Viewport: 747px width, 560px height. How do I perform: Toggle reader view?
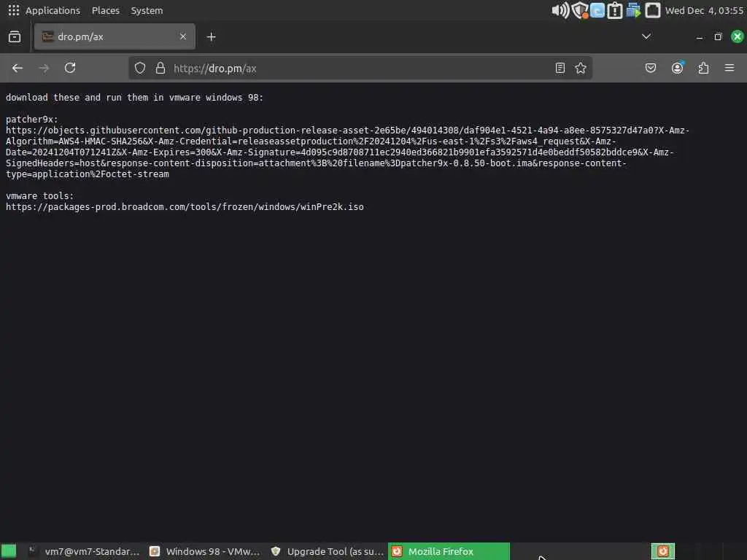[x=560, y=68]
